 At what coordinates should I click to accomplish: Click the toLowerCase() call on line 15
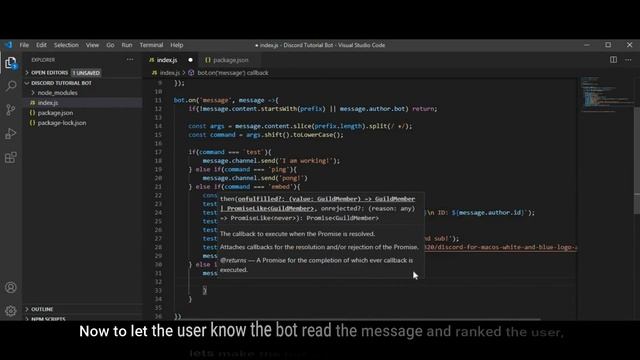click(318, 135)
